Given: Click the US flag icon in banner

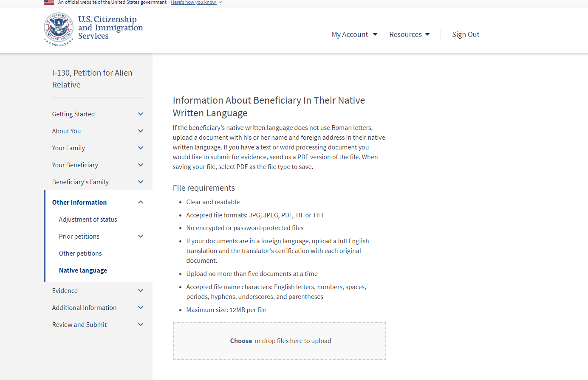Looking at the screenshot, I should (x=49, y=2).
